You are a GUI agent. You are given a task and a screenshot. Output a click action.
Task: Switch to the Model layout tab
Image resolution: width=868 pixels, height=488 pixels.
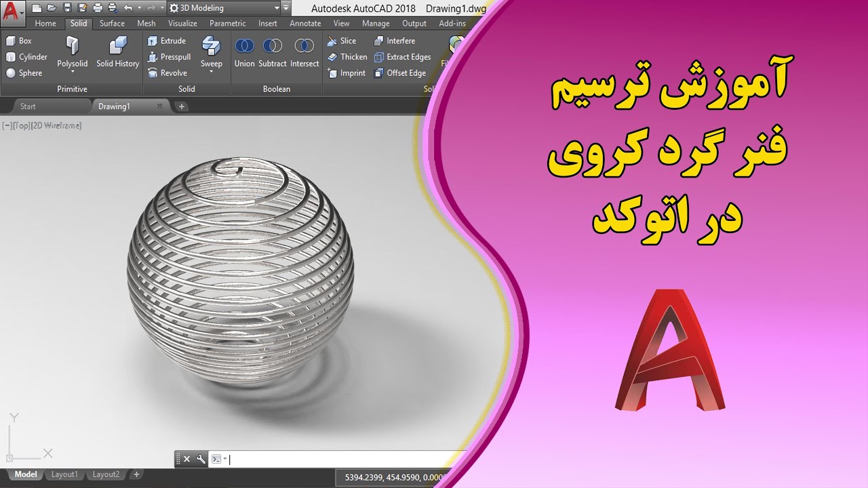[26, 474]
